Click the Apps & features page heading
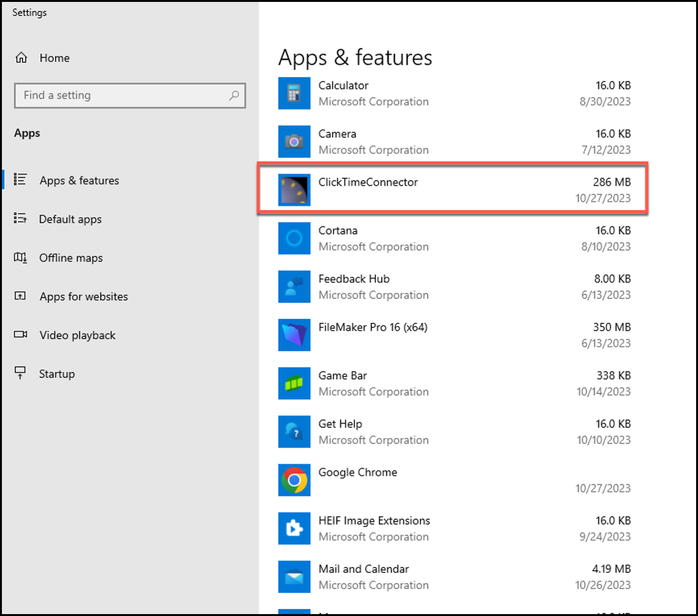This screenshot has height=616, width=698. pos(355,58)
